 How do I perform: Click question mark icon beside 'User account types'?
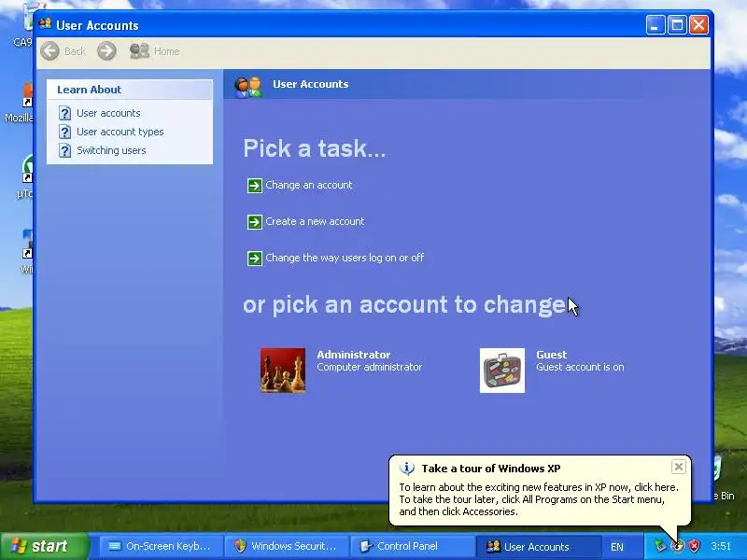point(64,132)
